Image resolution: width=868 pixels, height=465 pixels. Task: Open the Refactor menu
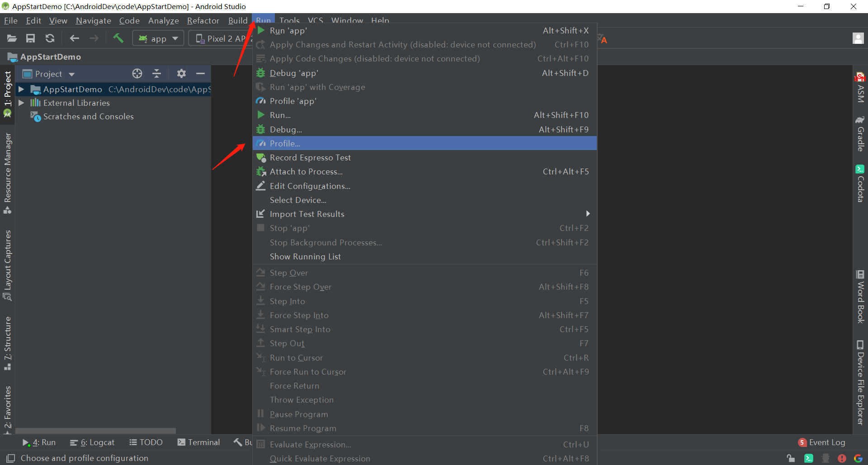[x=203, y=20]
